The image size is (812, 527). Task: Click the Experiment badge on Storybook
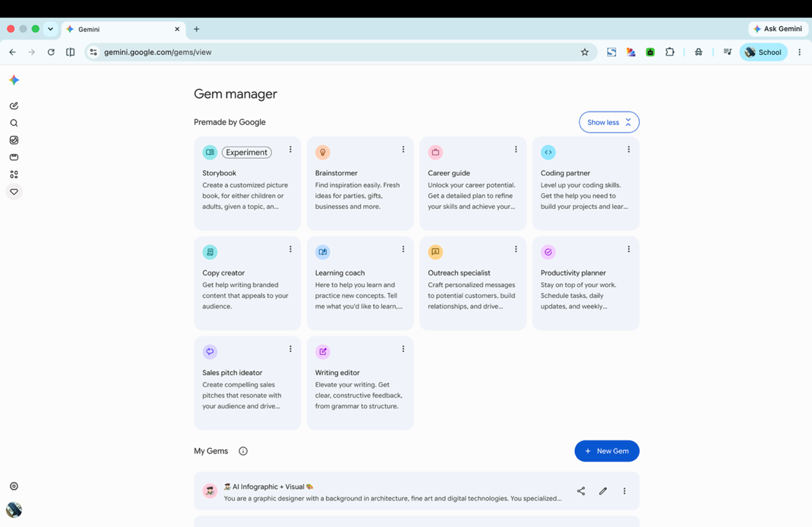247,153
